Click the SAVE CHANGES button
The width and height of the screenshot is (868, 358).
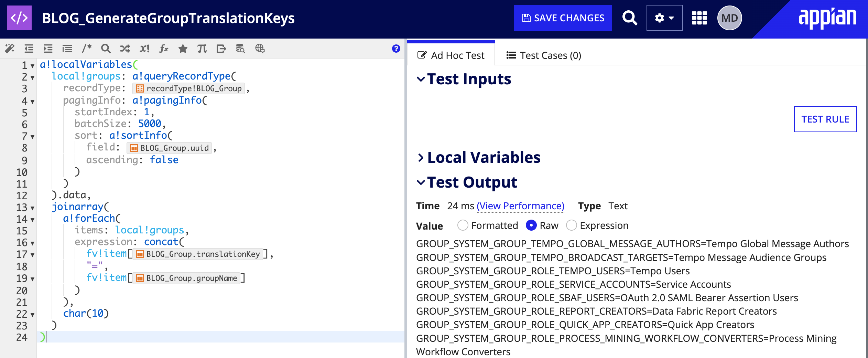[x=563, y=18]
